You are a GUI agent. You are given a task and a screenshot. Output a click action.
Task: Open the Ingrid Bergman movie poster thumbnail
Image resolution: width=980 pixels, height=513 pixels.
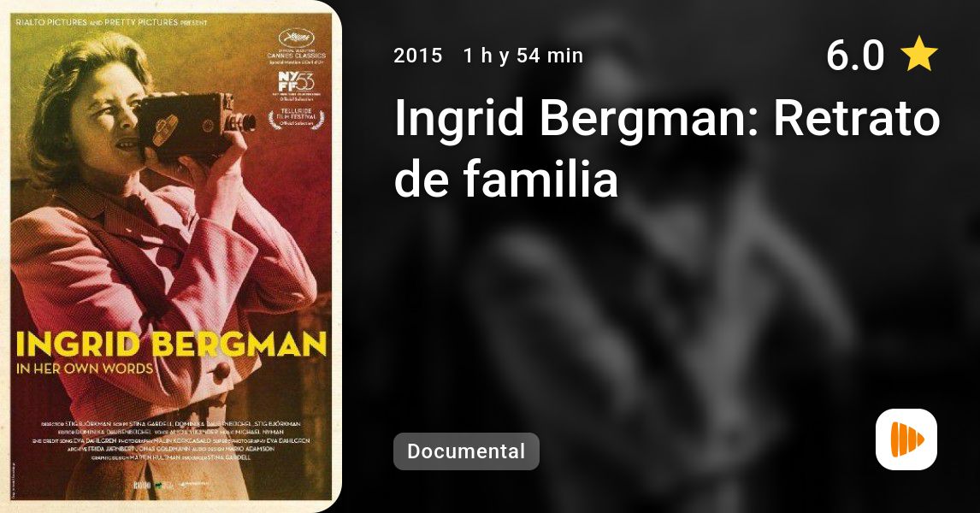click(x=171, y=256)
